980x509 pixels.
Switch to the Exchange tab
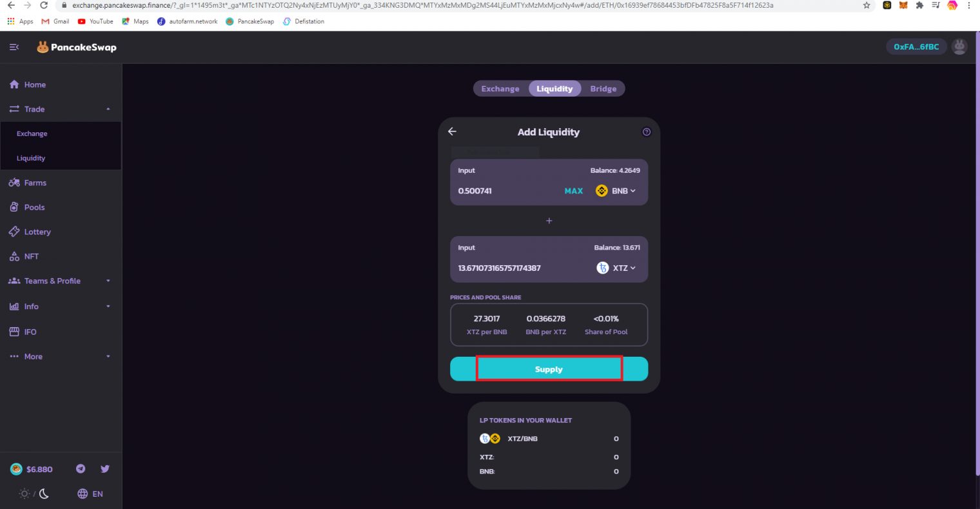(500, 88)
